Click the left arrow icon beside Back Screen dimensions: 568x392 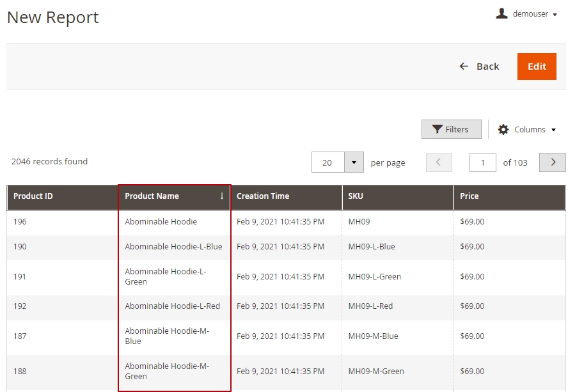click(x=464, y=67)
